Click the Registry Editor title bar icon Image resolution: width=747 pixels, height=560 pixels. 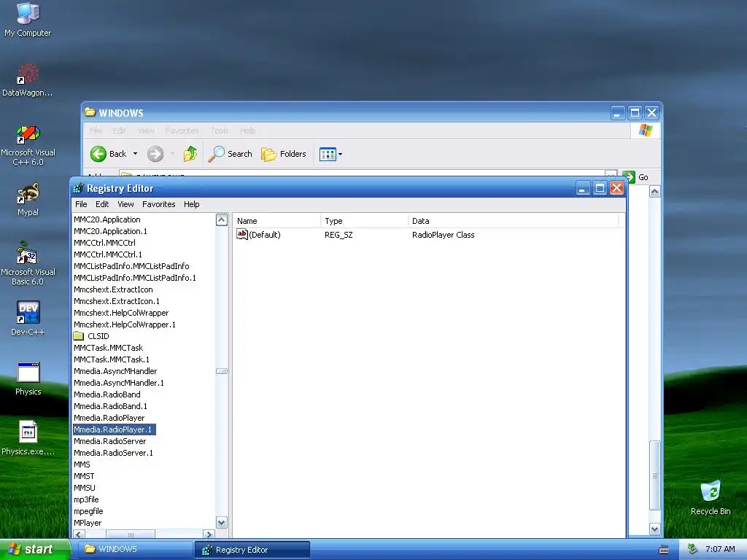(78, 188)
